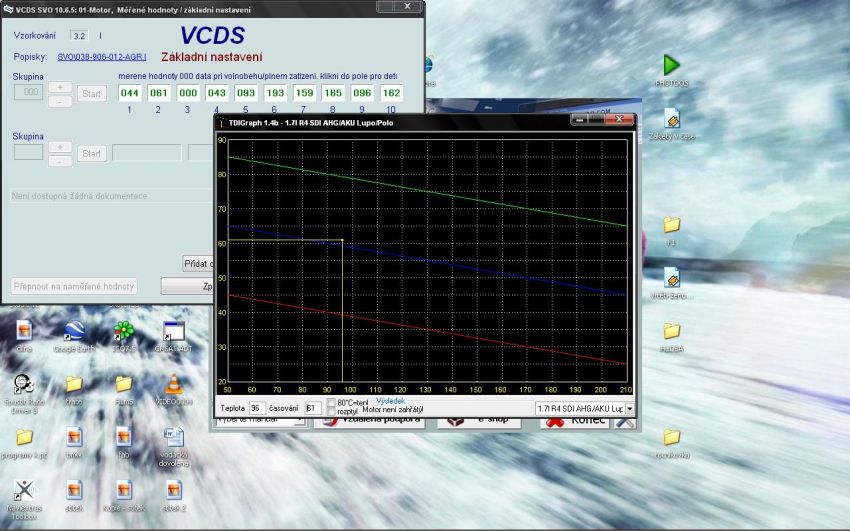Click measured value field 7 showing 159
Screen dimensions: 850x531
(x=304, y=93)
